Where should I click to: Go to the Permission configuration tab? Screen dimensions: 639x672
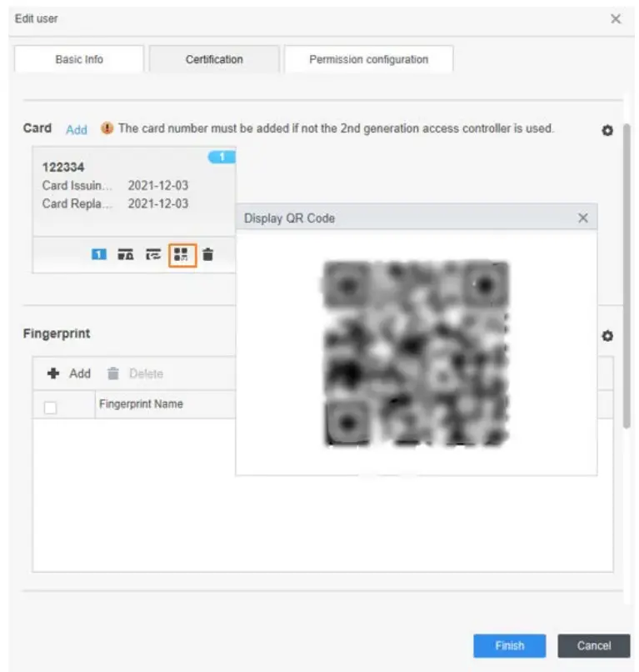click(368, 60)
